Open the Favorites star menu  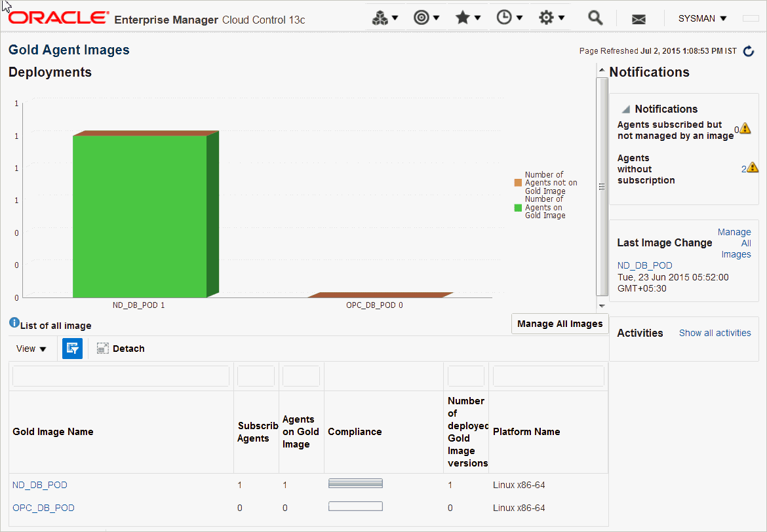(467, 18)
